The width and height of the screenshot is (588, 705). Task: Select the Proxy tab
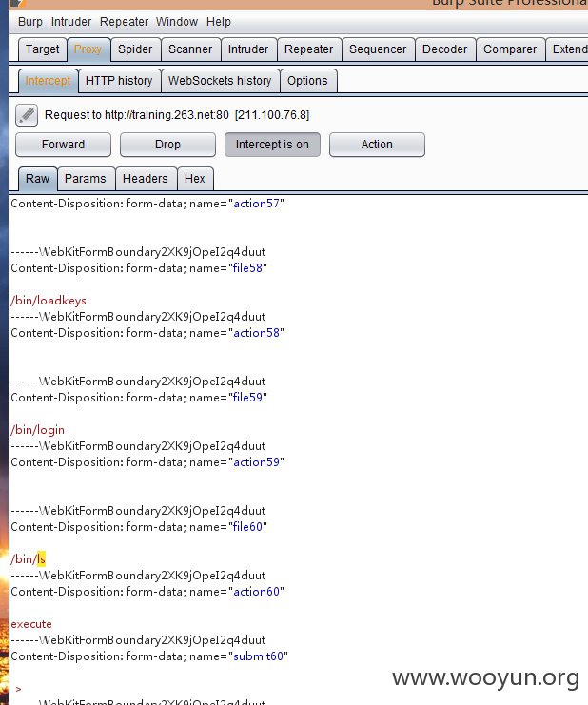[88, 49]
